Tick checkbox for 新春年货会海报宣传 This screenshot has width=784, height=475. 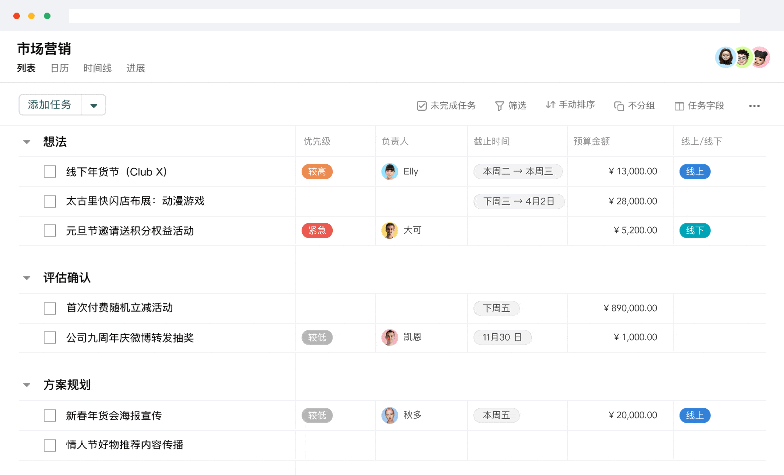click(x=50, y=415)
